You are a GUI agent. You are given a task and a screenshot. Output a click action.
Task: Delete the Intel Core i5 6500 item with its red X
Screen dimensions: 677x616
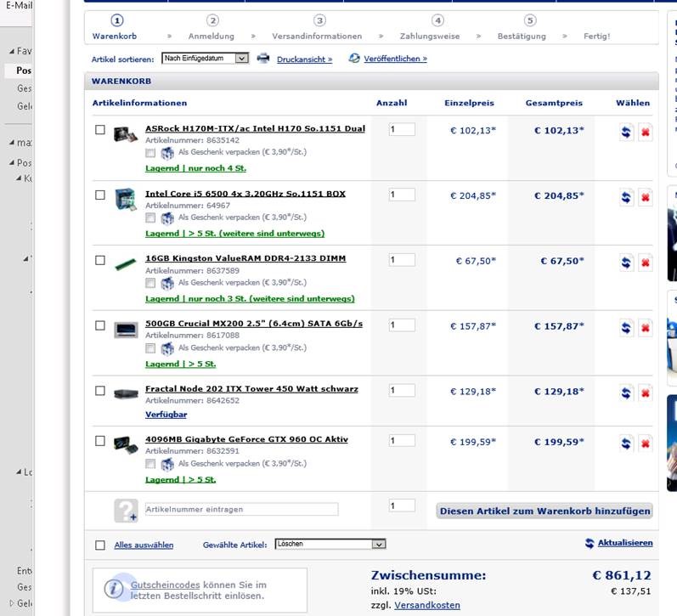point(645,197)
